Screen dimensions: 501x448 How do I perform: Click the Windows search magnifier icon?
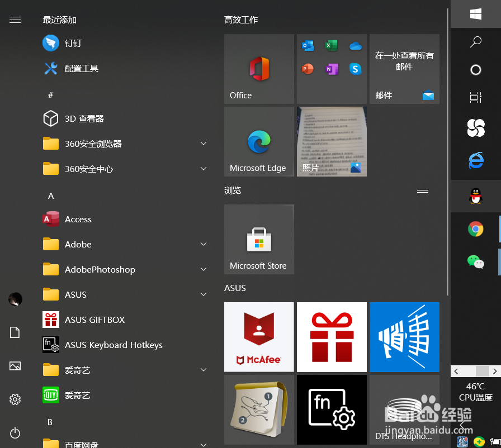click(x=475, y=41)
